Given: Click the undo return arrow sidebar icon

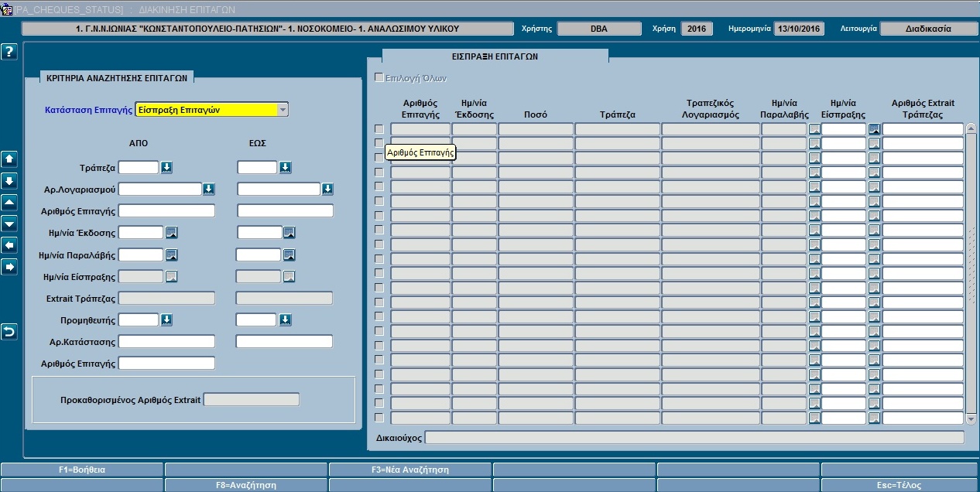Looking at the screenshot, I should click(x=9, y=332).
